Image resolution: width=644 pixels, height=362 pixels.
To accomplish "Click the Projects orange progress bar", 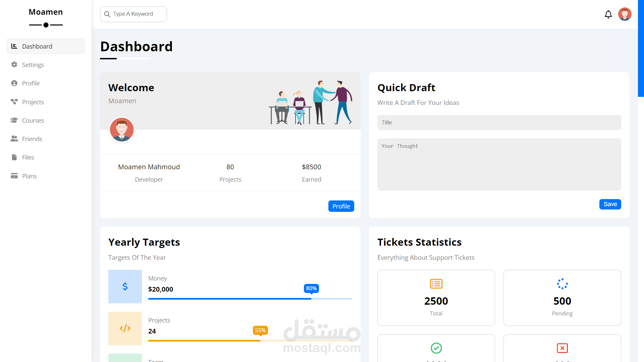I will click(x=250, y=341).
